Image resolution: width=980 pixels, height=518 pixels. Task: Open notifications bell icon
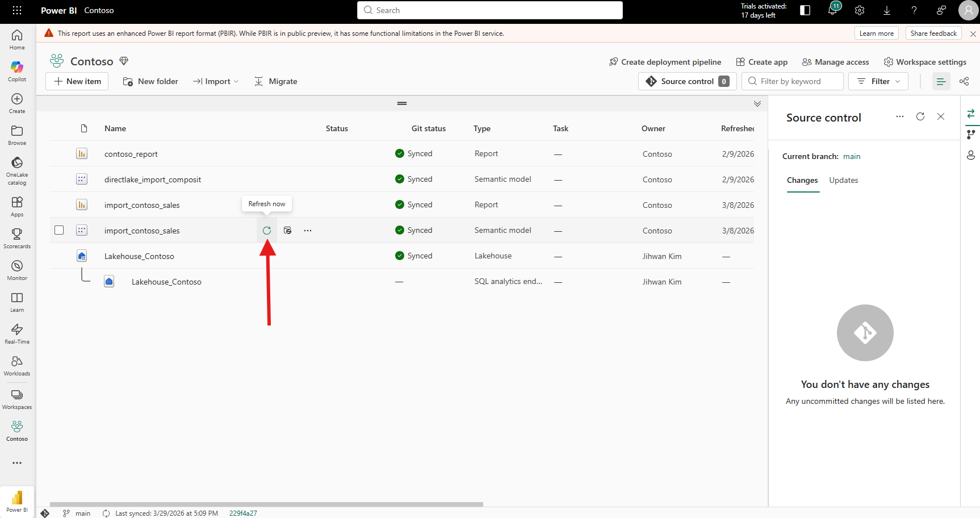click(x=832, y=10)
